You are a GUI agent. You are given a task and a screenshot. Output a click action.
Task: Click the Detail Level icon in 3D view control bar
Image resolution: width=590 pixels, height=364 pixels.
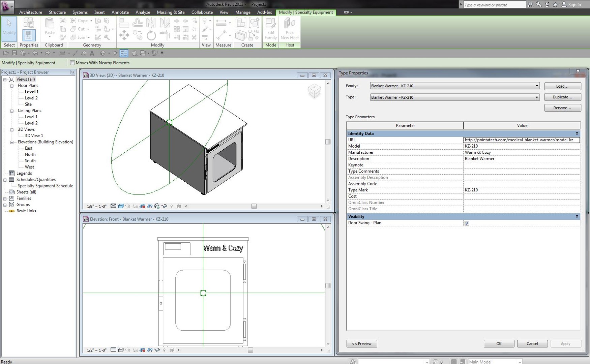[113, 206]
